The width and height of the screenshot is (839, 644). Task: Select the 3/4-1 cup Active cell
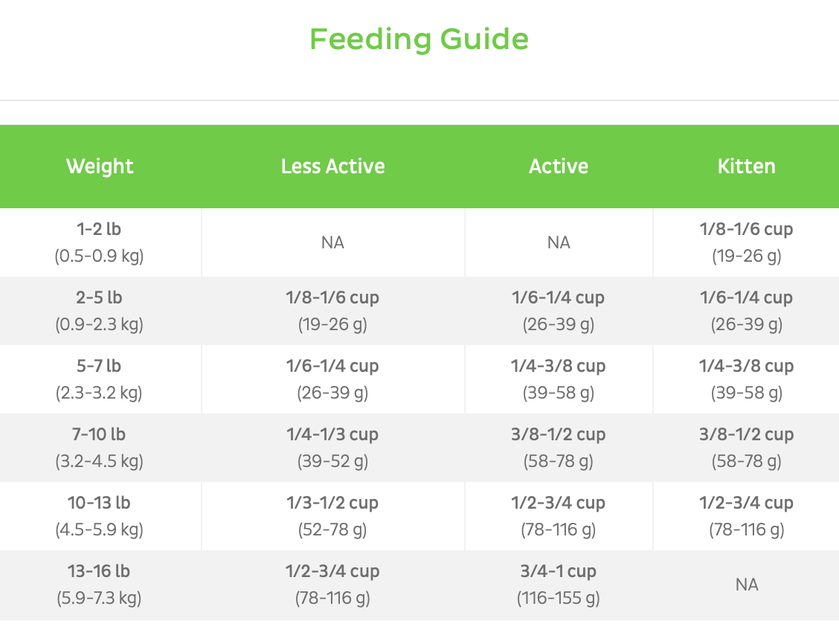click(x=559, y=585)
